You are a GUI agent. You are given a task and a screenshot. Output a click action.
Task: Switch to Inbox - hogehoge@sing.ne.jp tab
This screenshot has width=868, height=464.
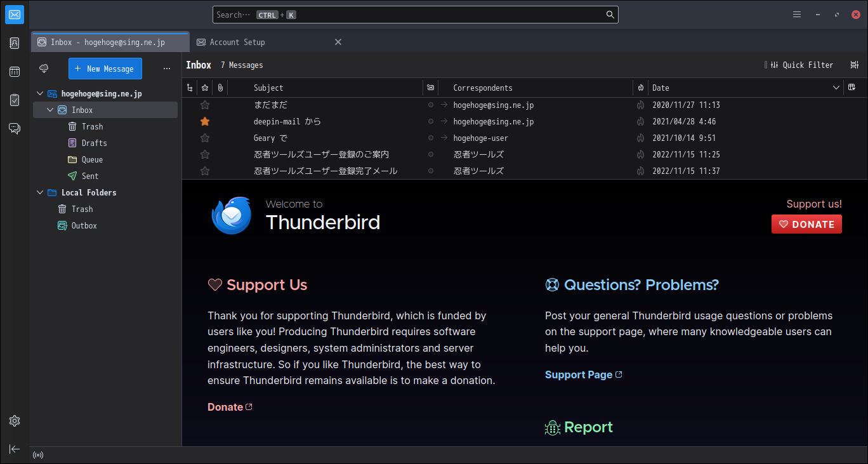(x=110, y=42)
